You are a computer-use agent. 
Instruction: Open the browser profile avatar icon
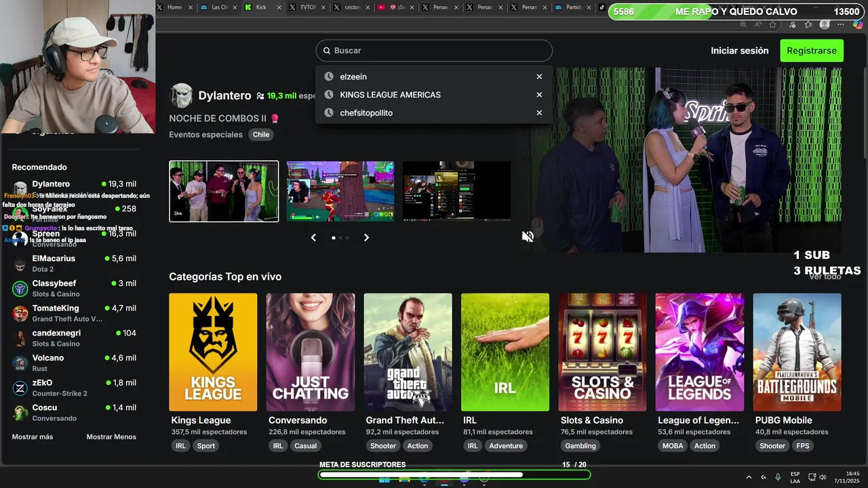pyautogui.click(x=825, y=24)
